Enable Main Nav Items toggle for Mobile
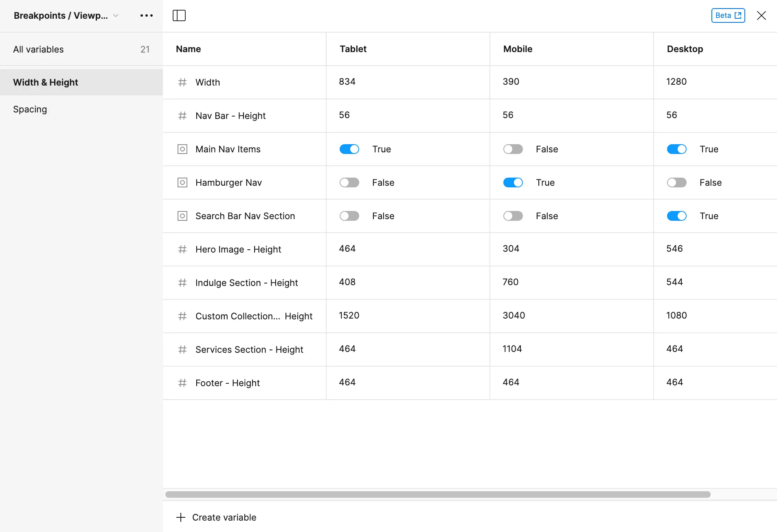777x532 pixels. tap(513, 149)
